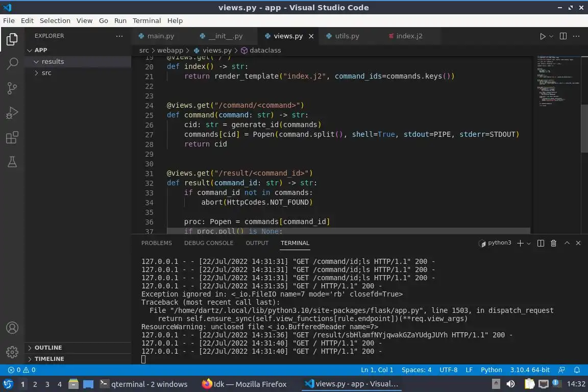Open the Accounts menu icon
The height and width of the screenshot is (392, 588).
pos(12,328)
